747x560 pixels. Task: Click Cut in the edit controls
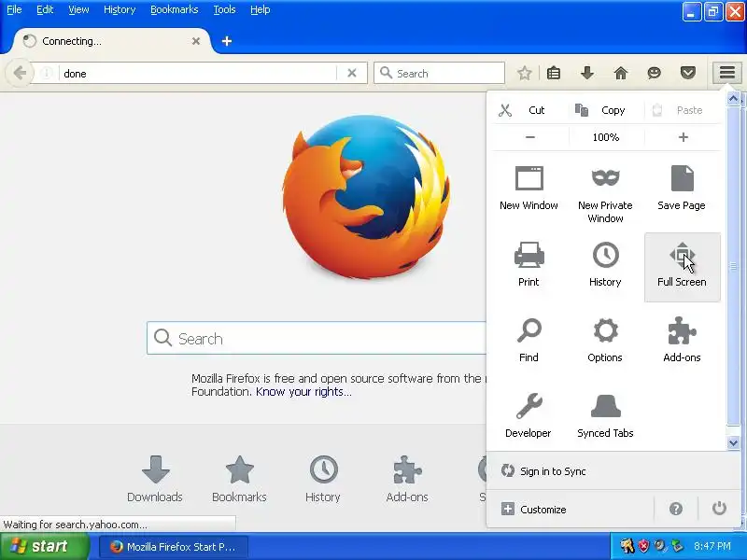click(x=529, y=110)
